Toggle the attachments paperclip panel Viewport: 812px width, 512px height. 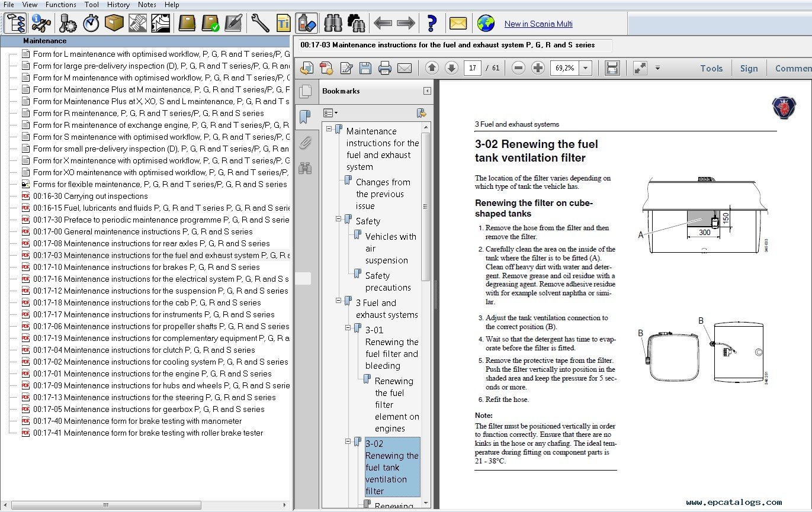[305, 143]
